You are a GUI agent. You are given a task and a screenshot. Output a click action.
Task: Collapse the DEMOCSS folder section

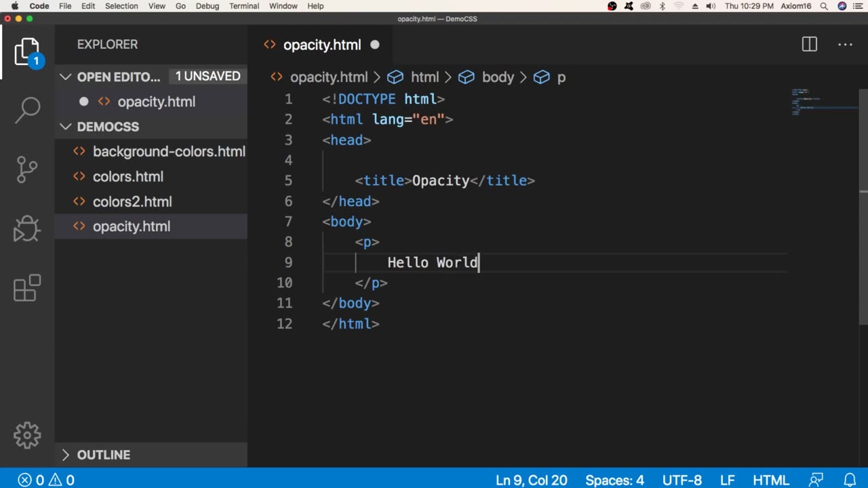[66, 127]
